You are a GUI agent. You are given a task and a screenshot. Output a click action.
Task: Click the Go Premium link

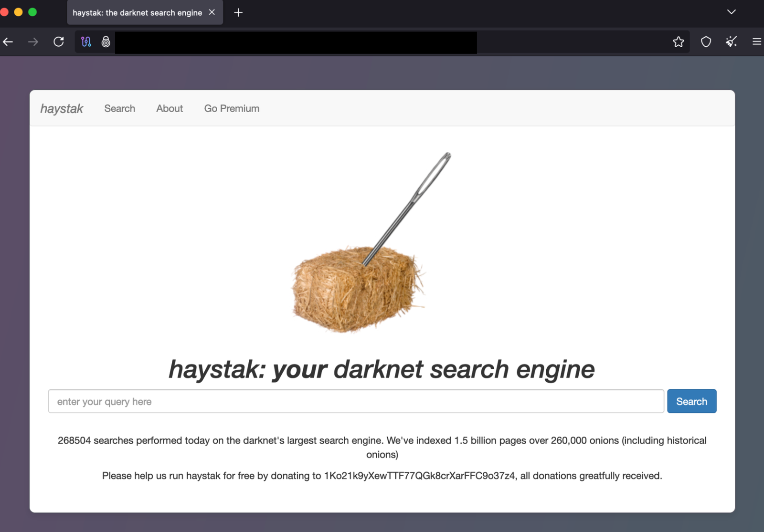pyautogui.click(x=232, y=108)
